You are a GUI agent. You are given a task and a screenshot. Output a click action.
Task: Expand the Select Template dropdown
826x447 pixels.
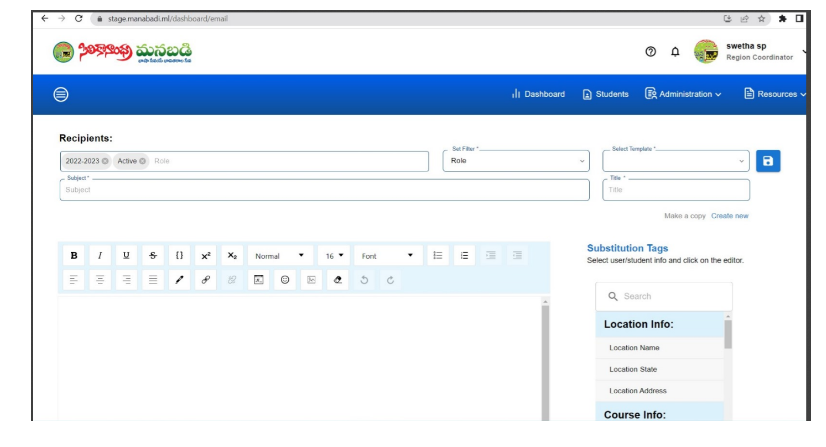click(x=675, y=162)
